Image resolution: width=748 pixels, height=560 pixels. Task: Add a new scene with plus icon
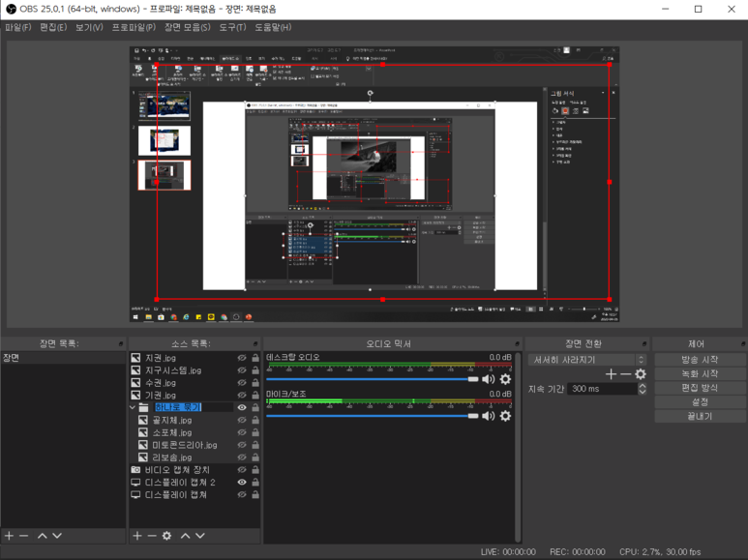tap(9, 536)
